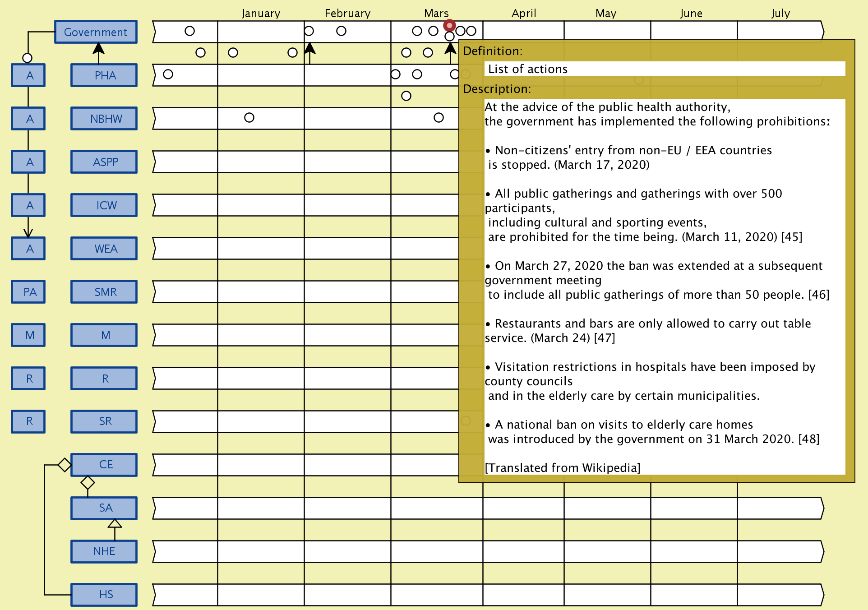
Task: Select the ICW actor box
Action: 104,205
